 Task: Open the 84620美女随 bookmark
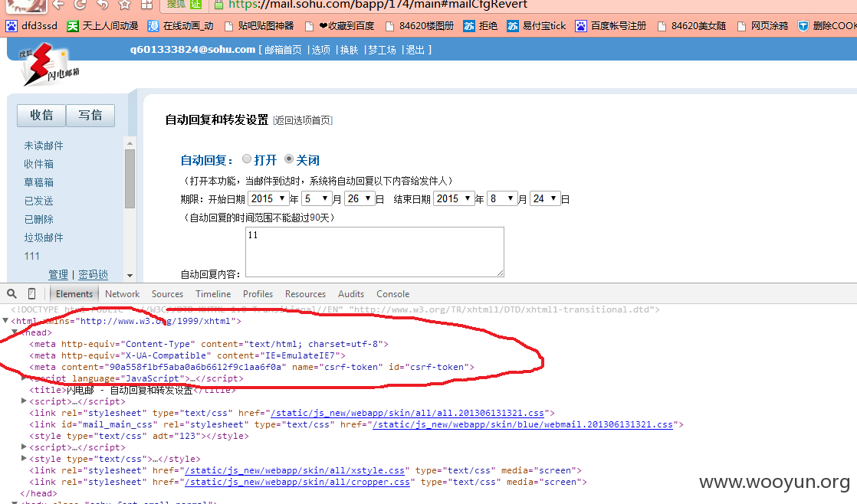click(x=691, y=26)
